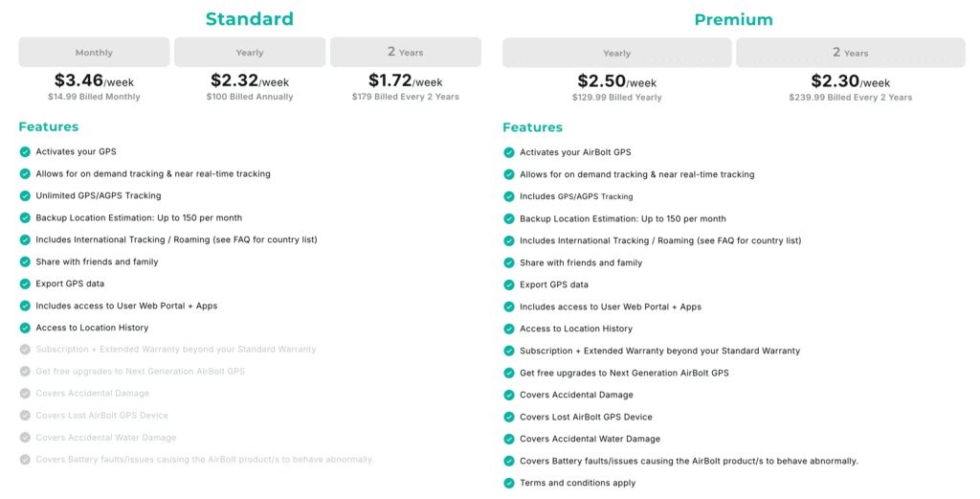Click the Standard plan heading
This screenshot has width=980, height=499.
pos(250,19)
